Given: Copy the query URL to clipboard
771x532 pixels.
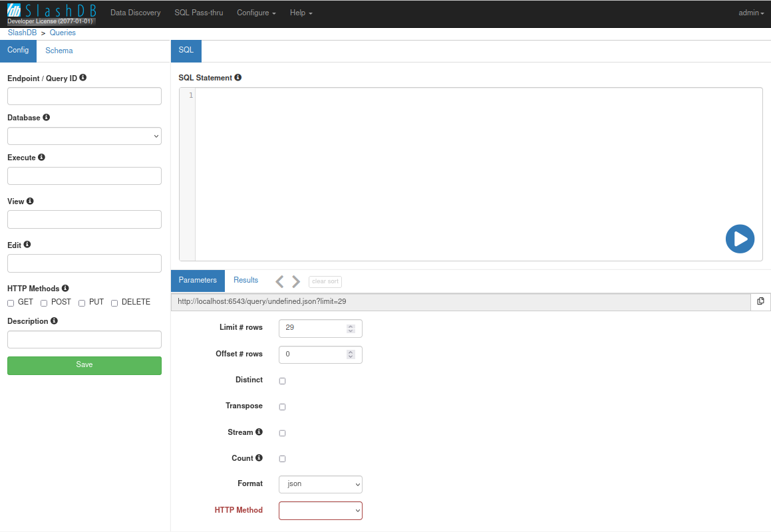Looking at the screenshot, I should [x=760, y=301].
